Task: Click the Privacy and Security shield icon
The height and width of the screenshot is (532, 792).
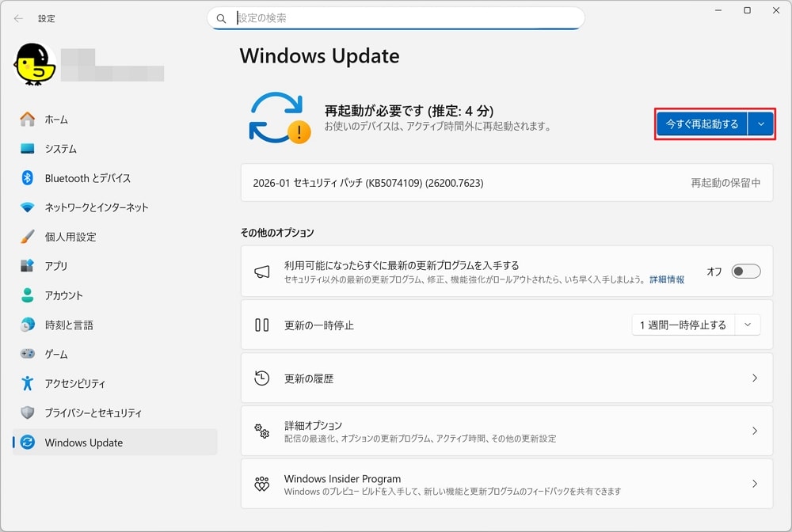Action: pos(28,412)
